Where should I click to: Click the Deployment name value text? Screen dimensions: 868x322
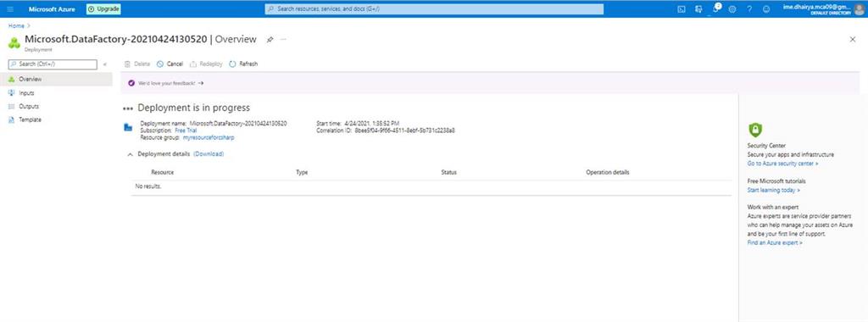tap(238, 123)
